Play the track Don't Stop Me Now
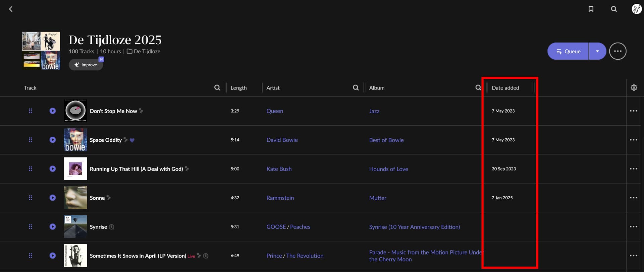This screenshot has height=272, width=644. point(53,111)
